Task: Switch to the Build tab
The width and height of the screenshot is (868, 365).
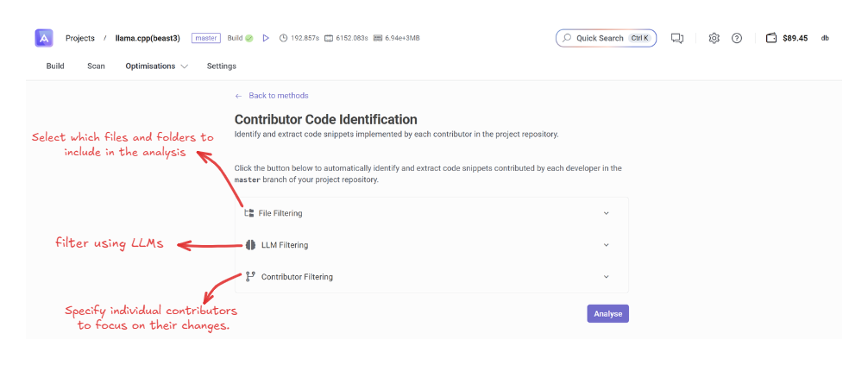Action: pos(55,66)
